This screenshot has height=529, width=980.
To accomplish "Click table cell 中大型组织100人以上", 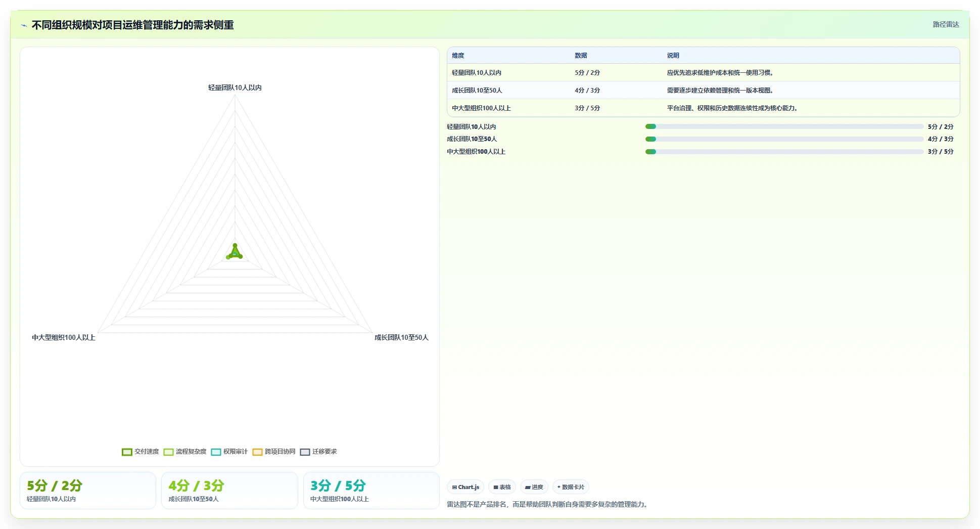I will pos(481,108).
